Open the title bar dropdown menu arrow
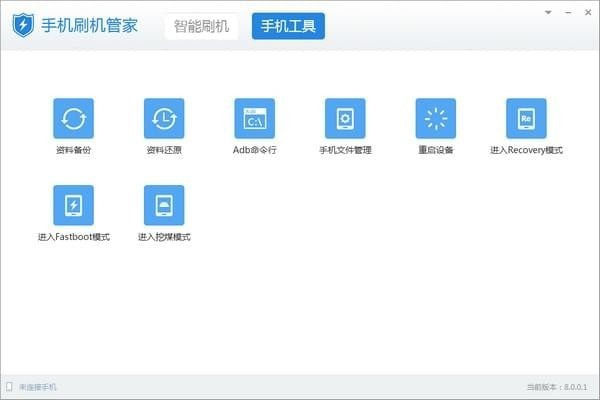 point(548,12)
